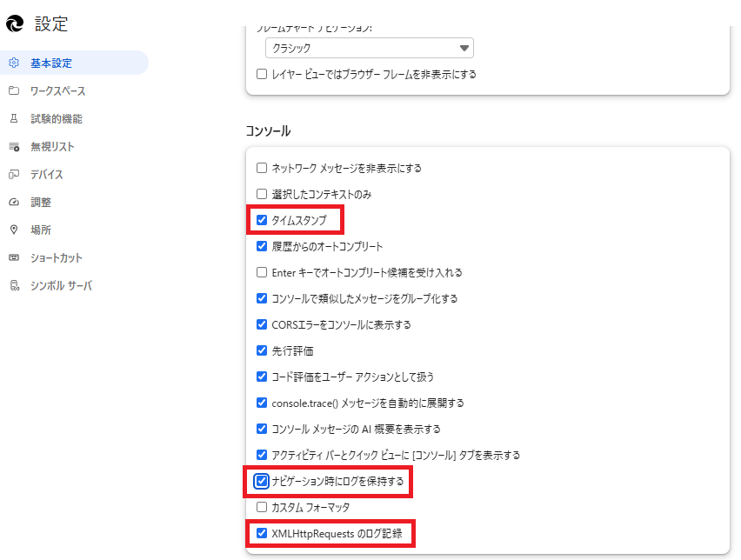Click the icon for シンボル サーバ
The width and height of the screenshot is (741, 560).
click(x=14, y=286)
